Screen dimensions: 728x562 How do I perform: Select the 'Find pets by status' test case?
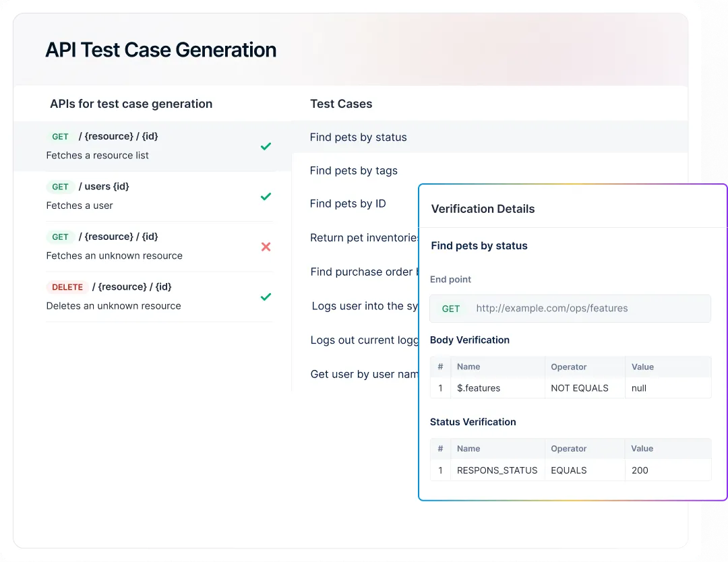358,137
